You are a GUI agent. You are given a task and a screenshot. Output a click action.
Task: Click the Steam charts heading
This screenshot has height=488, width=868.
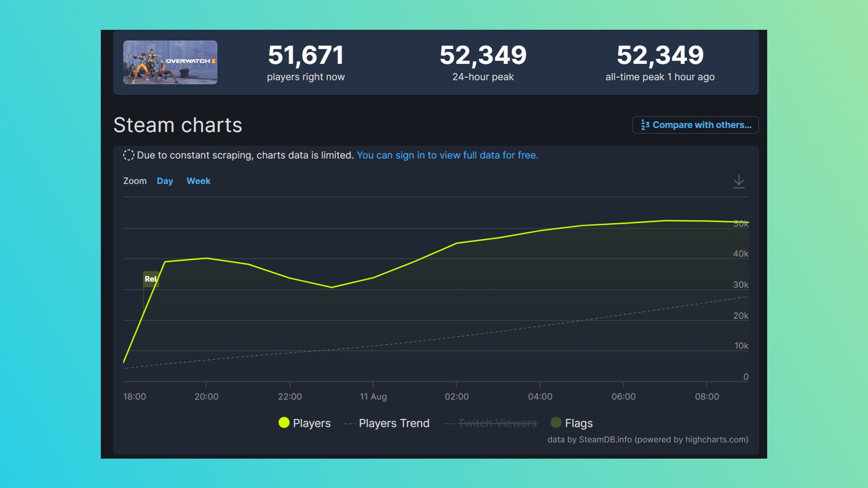(178, 125)
